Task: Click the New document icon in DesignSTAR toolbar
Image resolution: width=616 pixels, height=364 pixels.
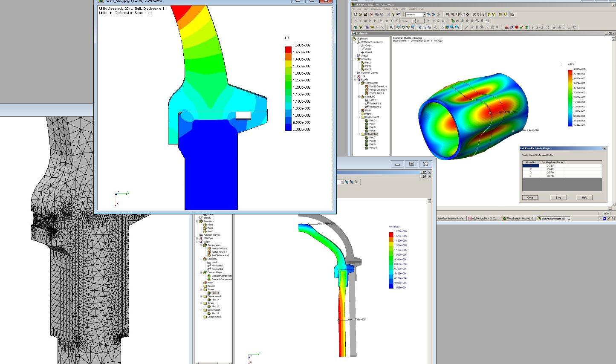Action: pos(356,14)
